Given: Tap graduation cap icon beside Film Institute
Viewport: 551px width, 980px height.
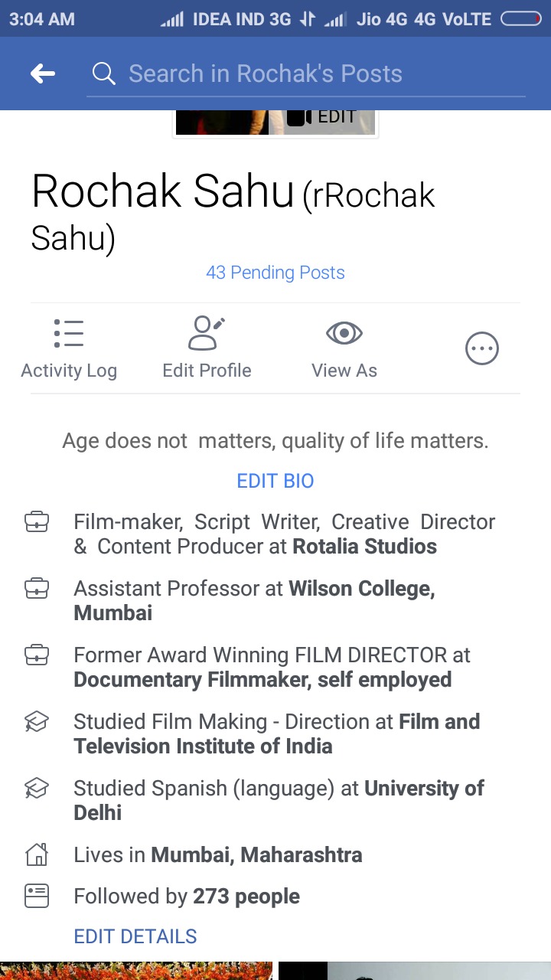Looking at the screenshot, I should [x=37, y=722].
